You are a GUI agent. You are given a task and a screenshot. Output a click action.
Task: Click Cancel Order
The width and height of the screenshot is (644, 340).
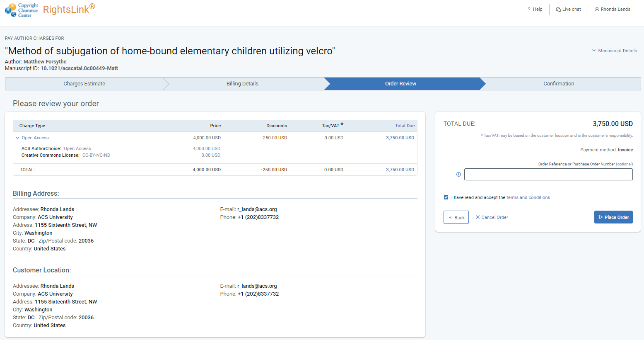492,217
